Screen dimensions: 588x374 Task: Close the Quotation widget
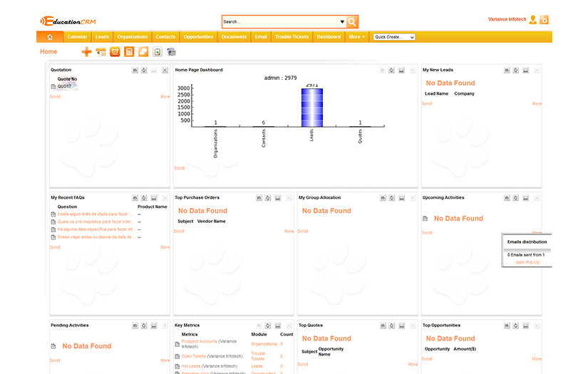[165, 70]
